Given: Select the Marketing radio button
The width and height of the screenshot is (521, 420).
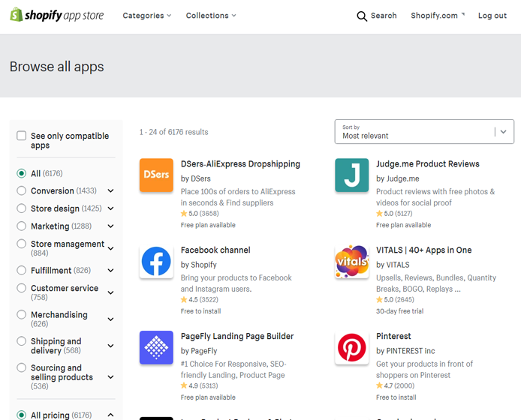Looking at the screenshot, I should coord(22,226).
